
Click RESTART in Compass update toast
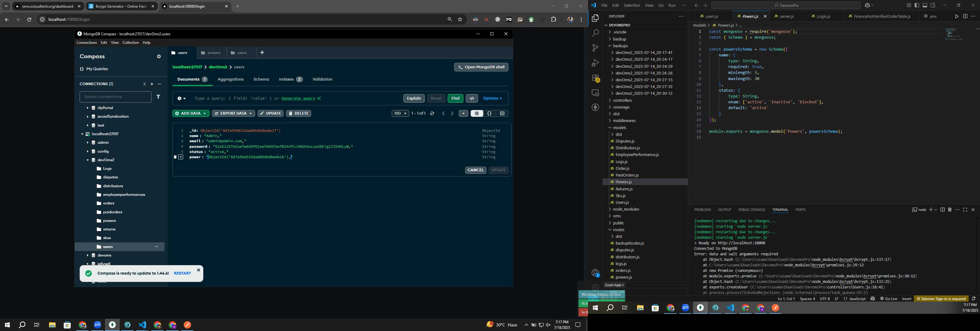pyautogui.click(x=182, y=273)
